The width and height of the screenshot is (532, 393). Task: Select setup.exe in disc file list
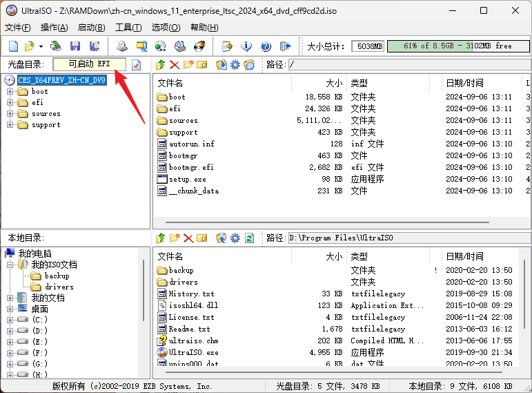click(187, 179)
